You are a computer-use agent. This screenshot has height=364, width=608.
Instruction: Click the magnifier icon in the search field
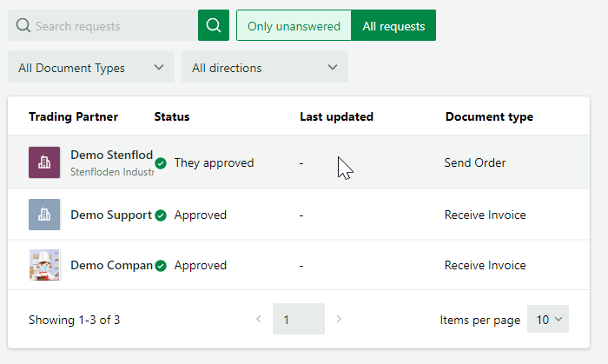click(23, 25)
